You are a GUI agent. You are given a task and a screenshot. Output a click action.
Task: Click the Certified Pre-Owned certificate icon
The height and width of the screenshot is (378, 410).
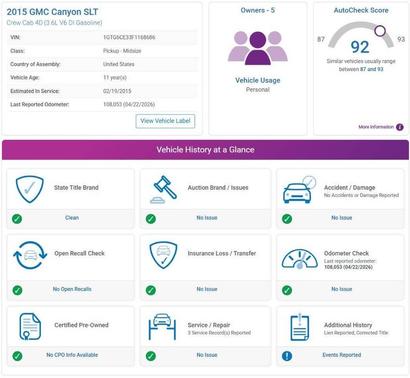tap(30, 327)
